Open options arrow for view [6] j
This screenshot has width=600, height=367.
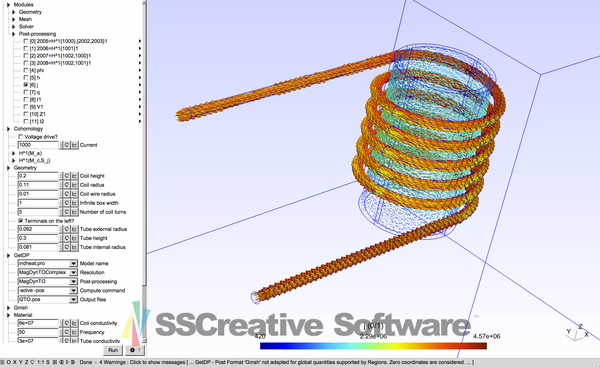140,85
